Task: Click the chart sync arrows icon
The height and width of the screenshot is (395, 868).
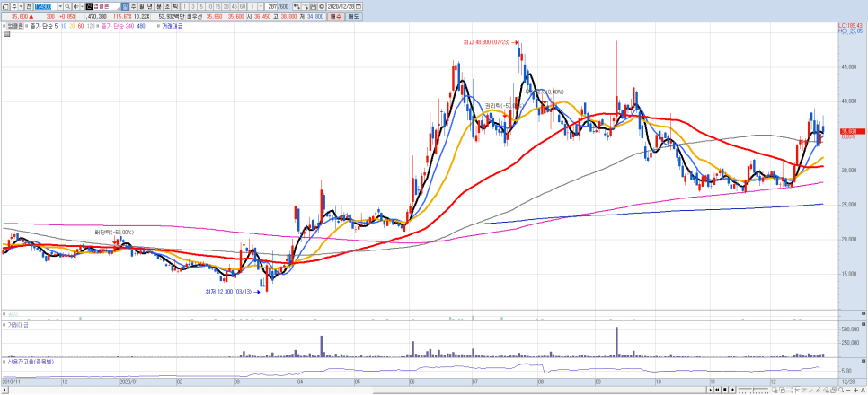Action: click(x=297, y=6)
